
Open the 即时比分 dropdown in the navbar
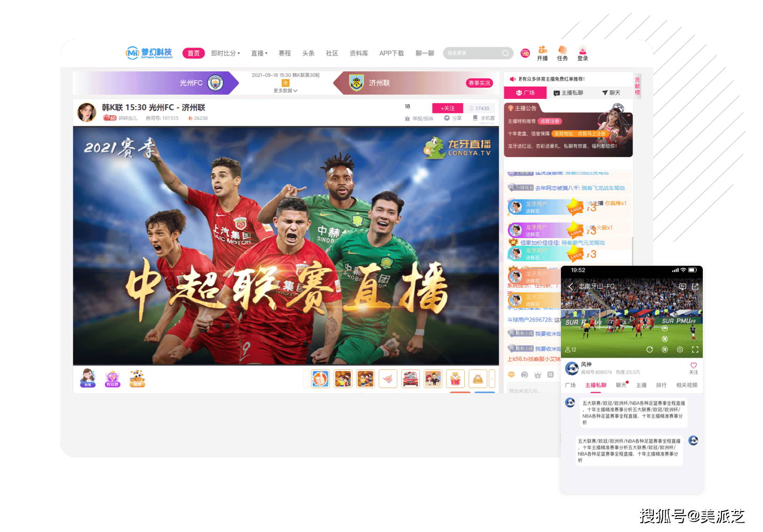(226, 53)
